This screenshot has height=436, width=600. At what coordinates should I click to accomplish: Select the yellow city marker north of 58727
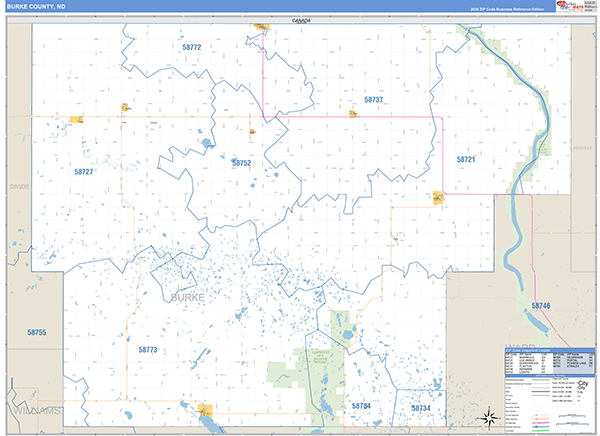point(77,120)
